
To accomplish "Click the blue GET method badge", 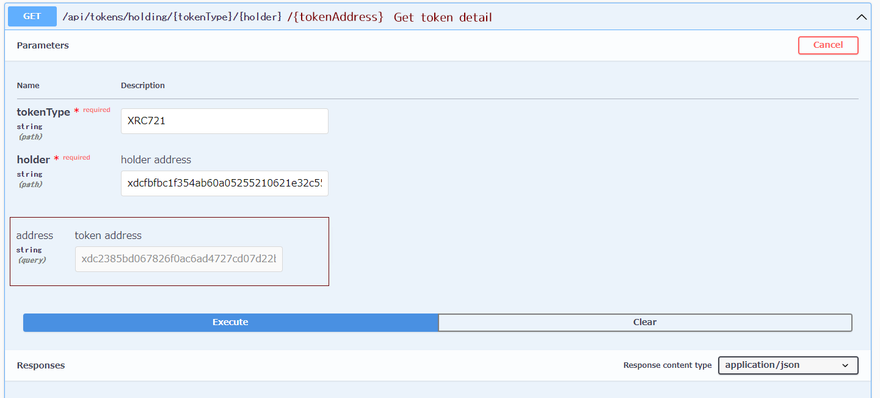I will pos(32,16).
